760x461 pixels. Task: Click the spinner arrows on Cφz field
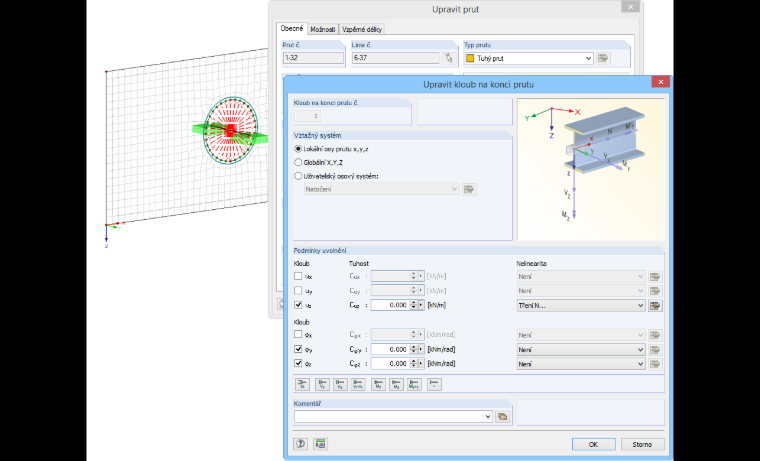pos(413,363)
